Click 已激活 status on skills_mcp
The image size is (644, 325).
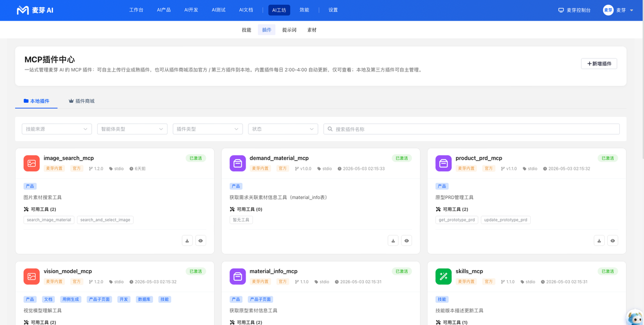click(x=608, y=271)
